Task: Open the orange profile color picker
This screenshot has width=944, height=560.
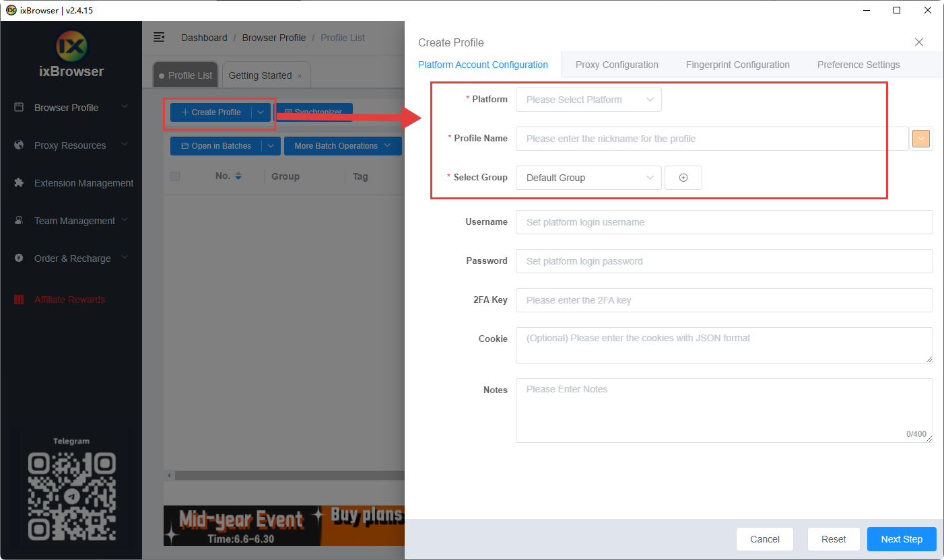Action: click(x=920, y=139)
